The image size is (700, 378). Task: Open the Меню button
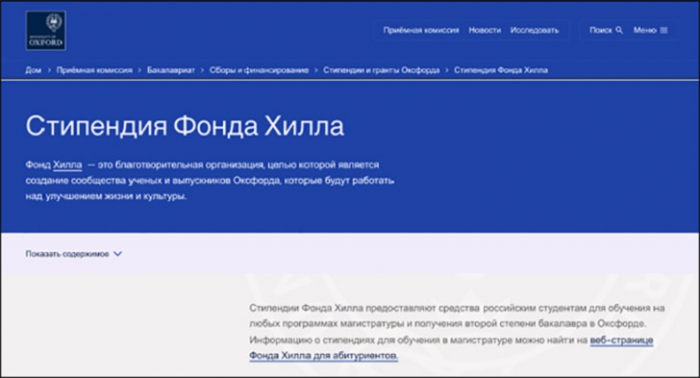(x=650, y=30)
